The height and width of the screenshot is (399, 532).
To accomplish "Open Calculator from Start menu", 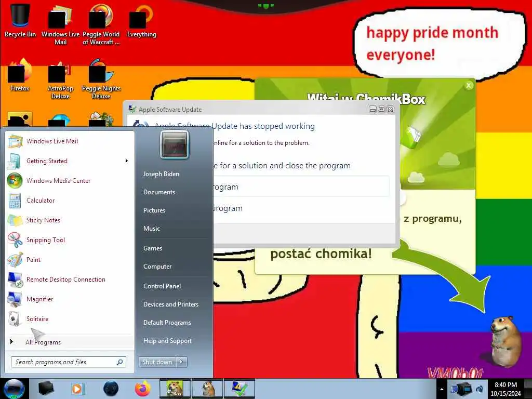I will point(70,200).
